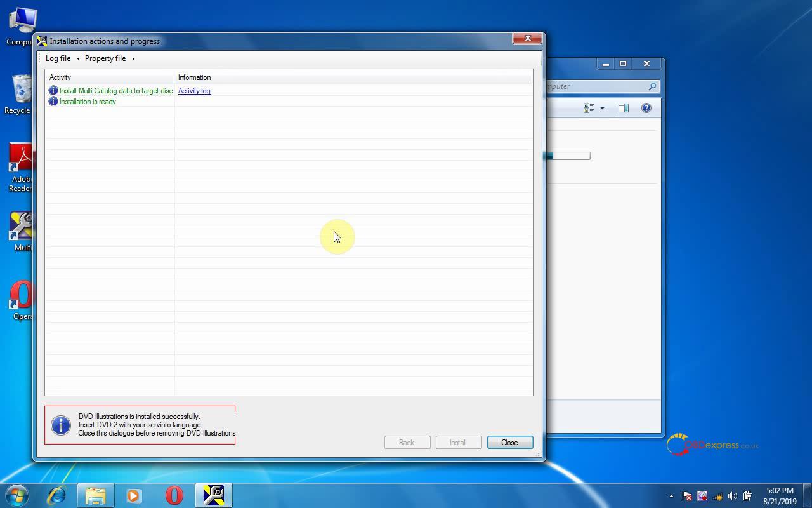The width and height of the screenshot is (812, 508).
Task: Open Windows Explorer from the taskbar
Action: click(x=96, y=495)
